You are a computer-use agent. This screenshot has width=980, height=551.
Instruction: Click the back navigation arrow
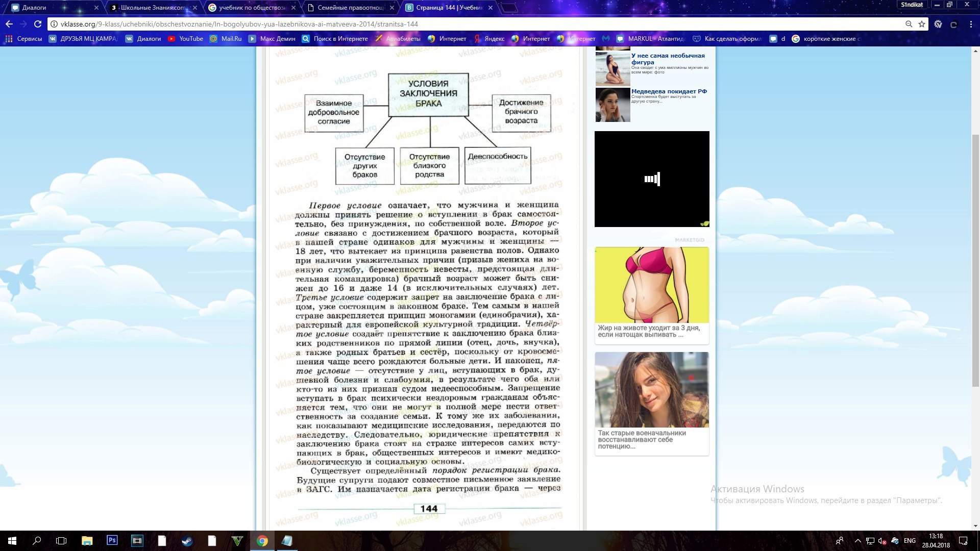point(9,24)
